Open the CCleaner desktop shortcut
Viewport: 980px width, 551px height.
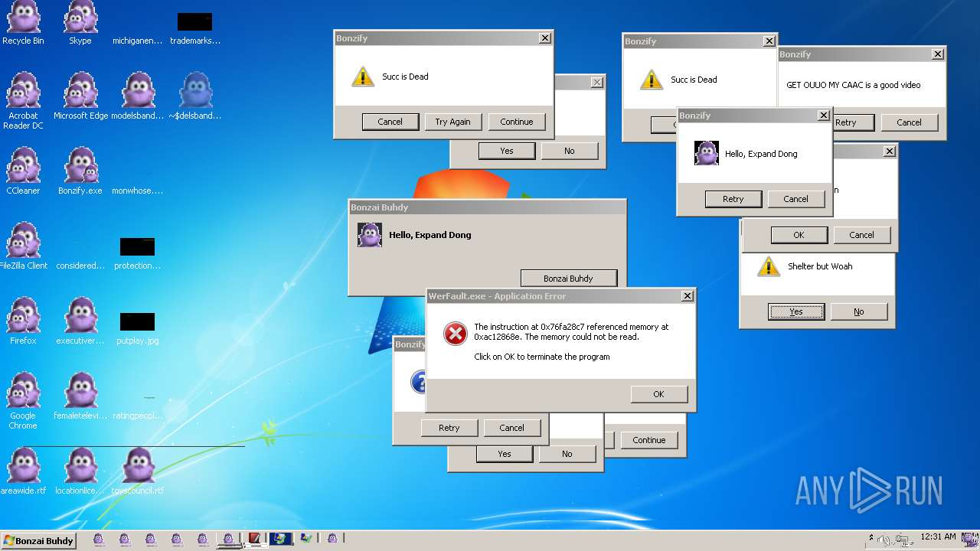(x=23, y=171)
